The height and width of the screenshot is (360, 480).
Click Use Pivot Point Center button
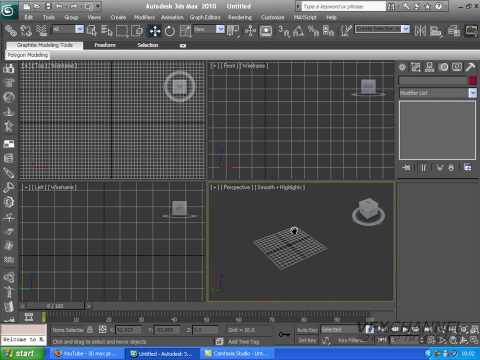[233, 31]
